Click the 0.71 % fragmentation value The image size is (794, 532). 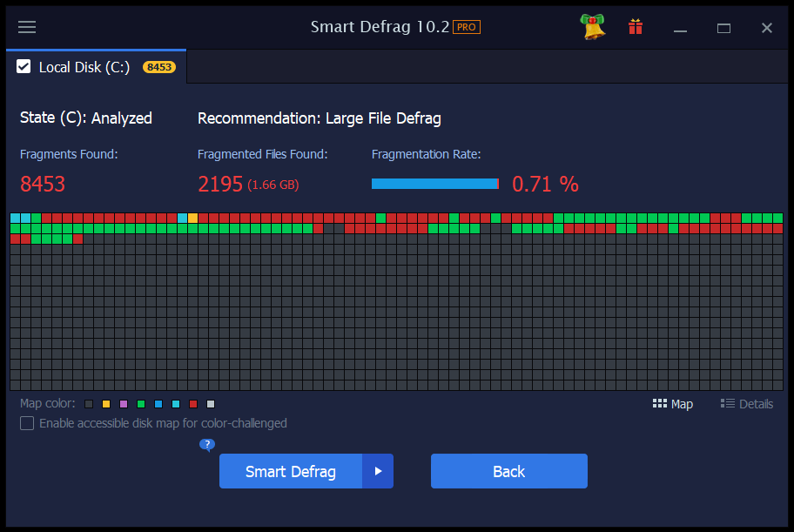point(545,184)
